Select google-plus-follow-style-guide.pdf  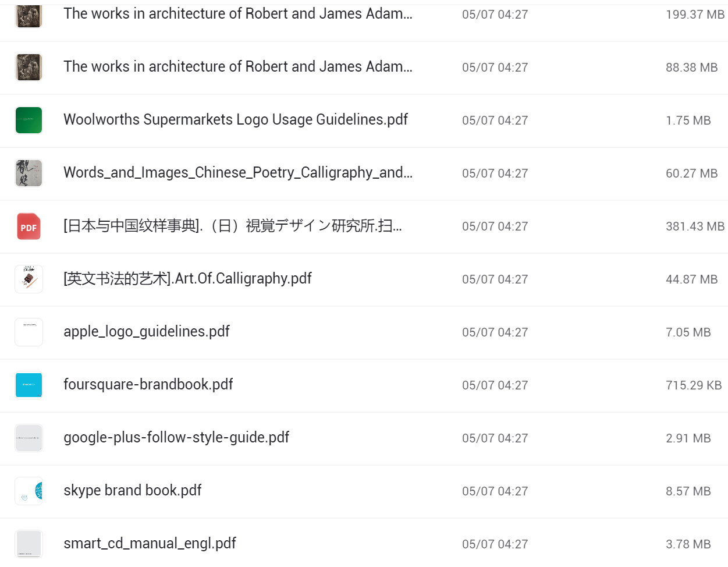[176, 438]
